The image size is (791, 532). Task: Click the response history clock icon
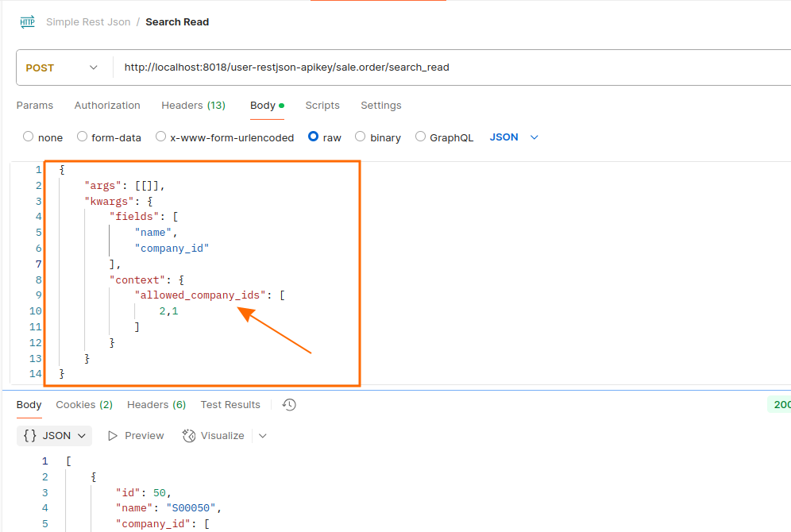click(289, 405)
